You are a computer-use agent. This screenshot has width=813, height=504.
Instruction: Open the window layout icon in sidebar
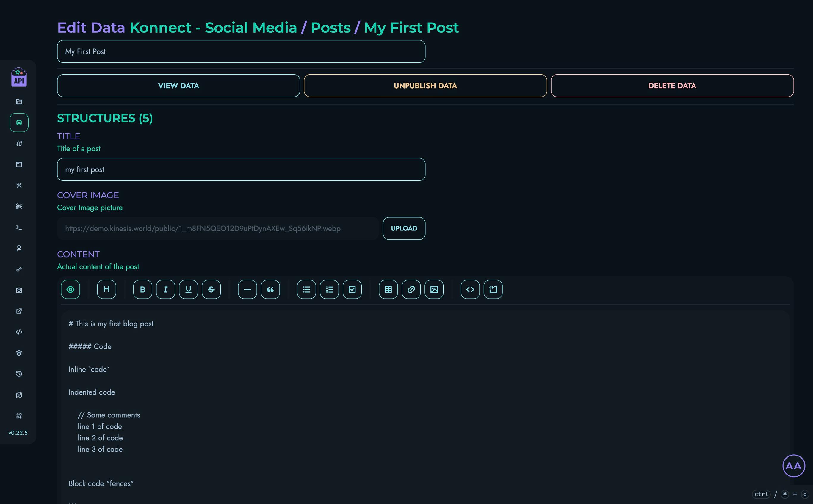tap(19, 165)
